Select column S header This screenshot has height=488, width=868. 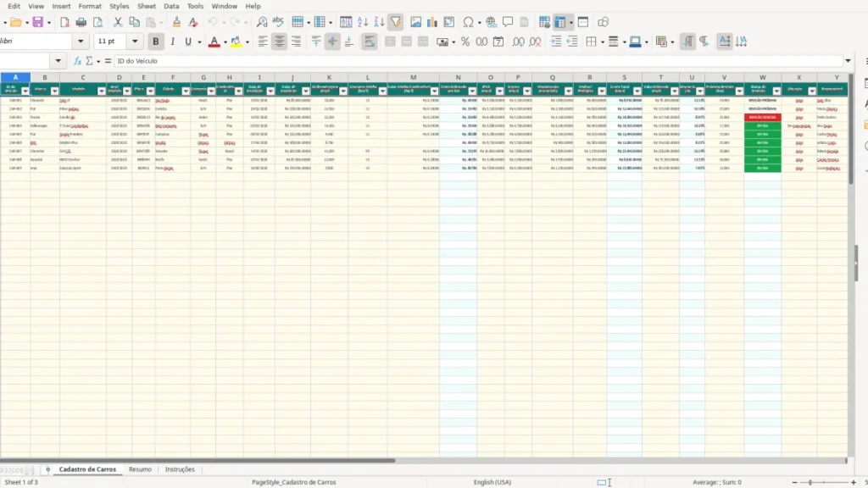624,77
